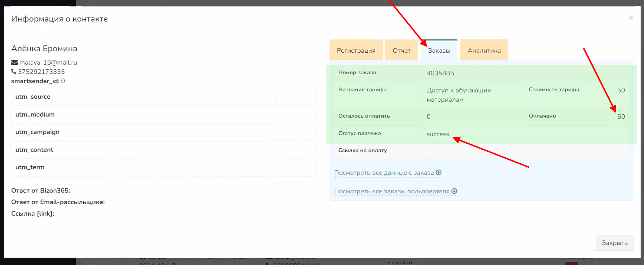Click the phone number 375292173335
644x265 pixels.
click(x=41, y=72)
